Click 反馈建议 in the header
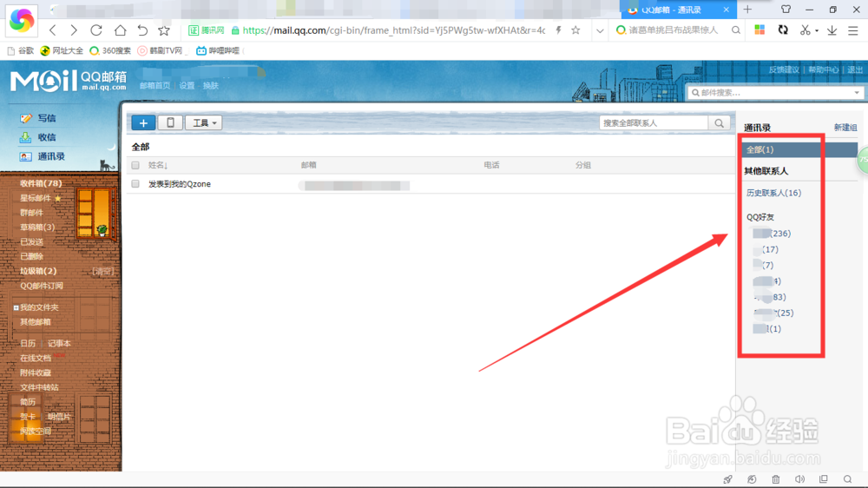The height and width of the screenshot is (488, 868). coord(783,69)
